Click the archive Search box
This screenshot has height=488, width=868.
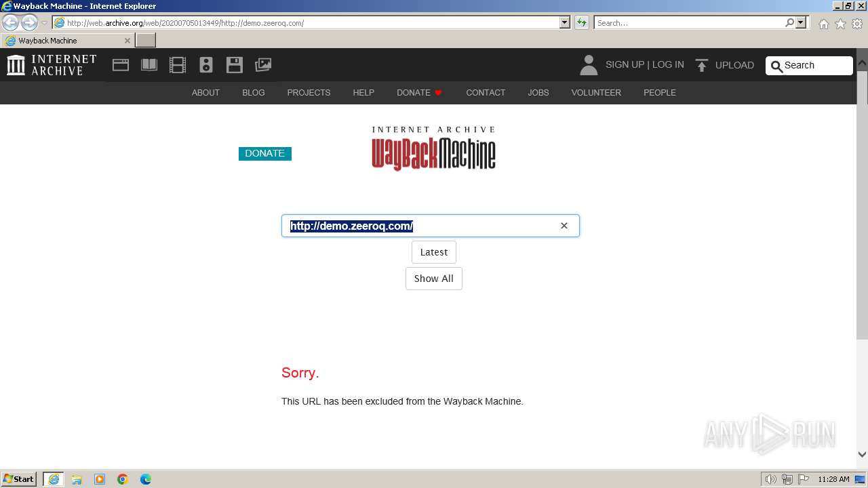tap(809, 66)
